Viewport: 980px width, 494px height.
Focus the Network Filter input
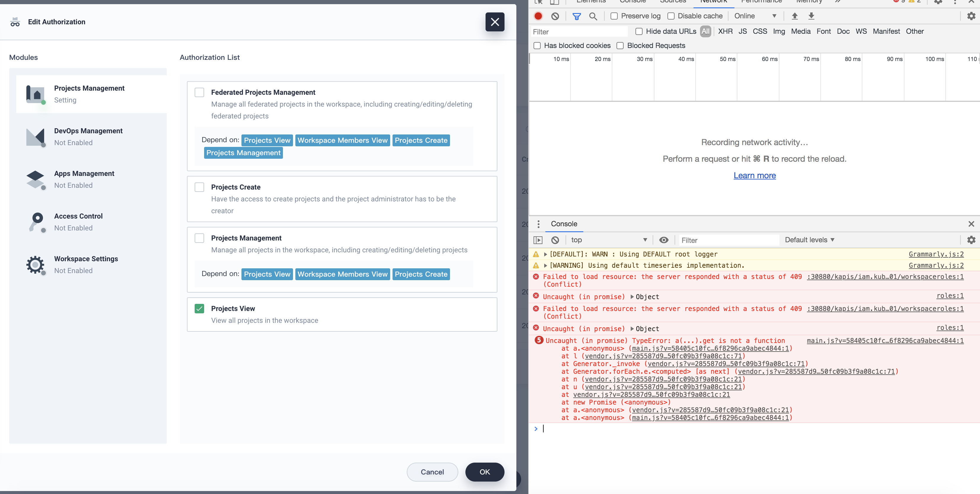point(579,32)
